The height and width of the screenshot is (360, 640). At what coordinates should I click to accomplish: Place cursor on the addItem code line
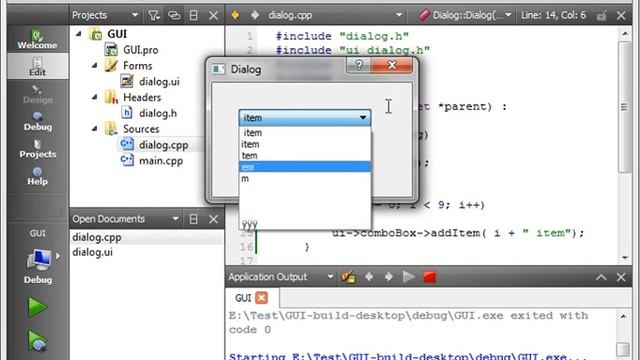pyautogui.click(x=458, y=233)
